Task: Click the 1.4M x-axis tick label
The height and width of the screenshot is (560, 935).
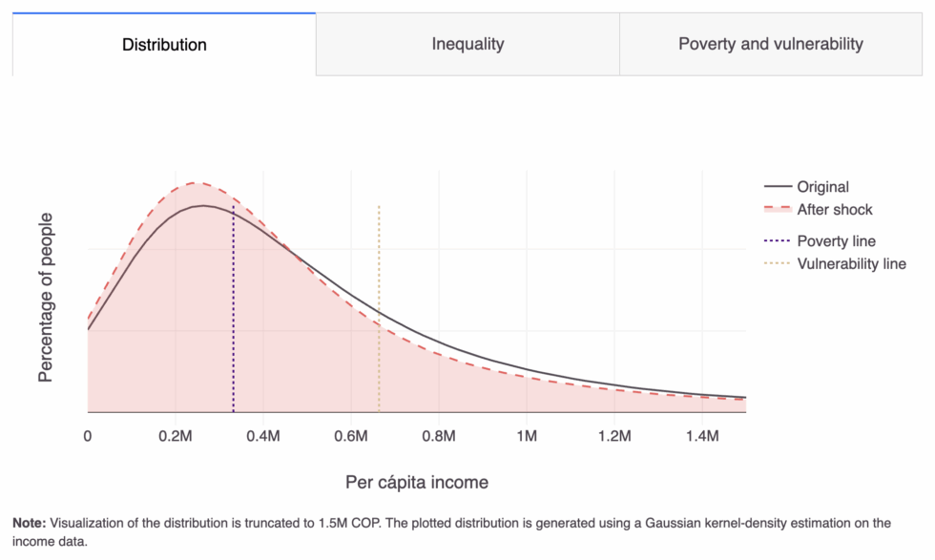Action: pyautogui.click(x=702, y=437)
